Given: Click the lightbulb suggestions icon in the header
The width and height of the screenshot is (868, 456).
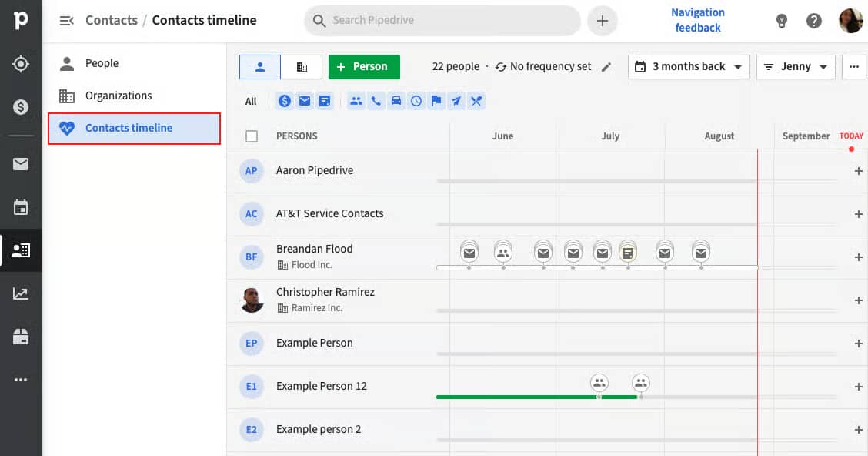Looking at the screenshot, I should click(781, 21).
